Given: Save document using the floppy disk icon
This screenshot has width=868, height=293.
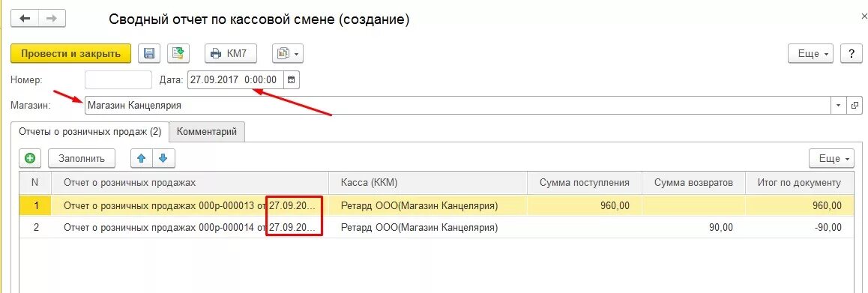Looking at the screenshot, I should 148,54.
